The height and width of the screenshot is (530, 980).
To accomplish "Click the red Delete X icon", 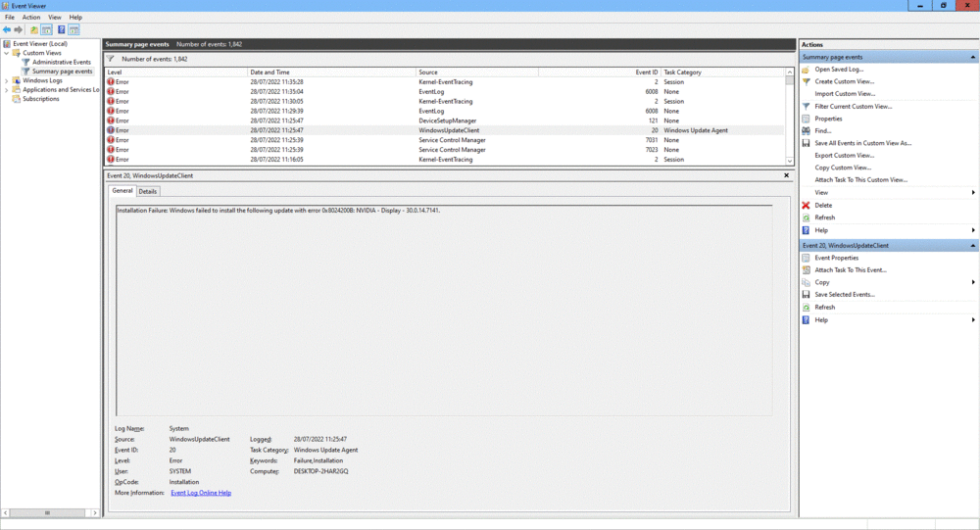I will pos(807,205).
